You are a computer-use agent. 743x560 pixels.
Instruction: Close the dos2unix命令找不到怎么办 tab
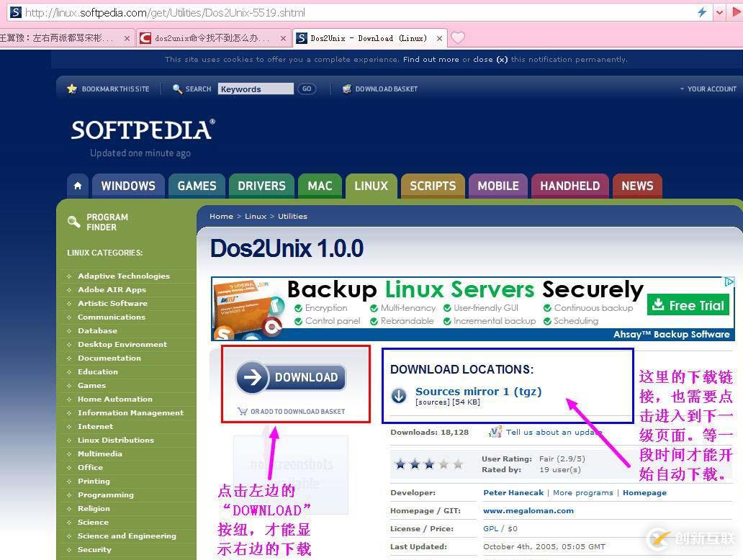[283, 38]
